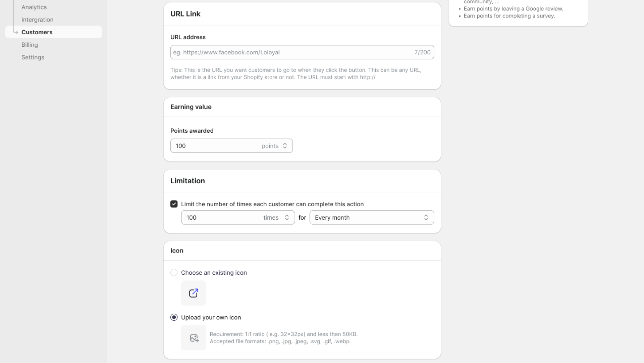Uncheck the limit number of times checkbox
644x363 pixels.
click(174, 204)
